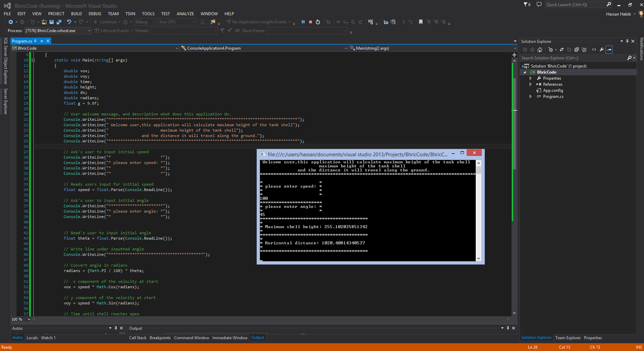Open the ANALYZE menu

185,14
